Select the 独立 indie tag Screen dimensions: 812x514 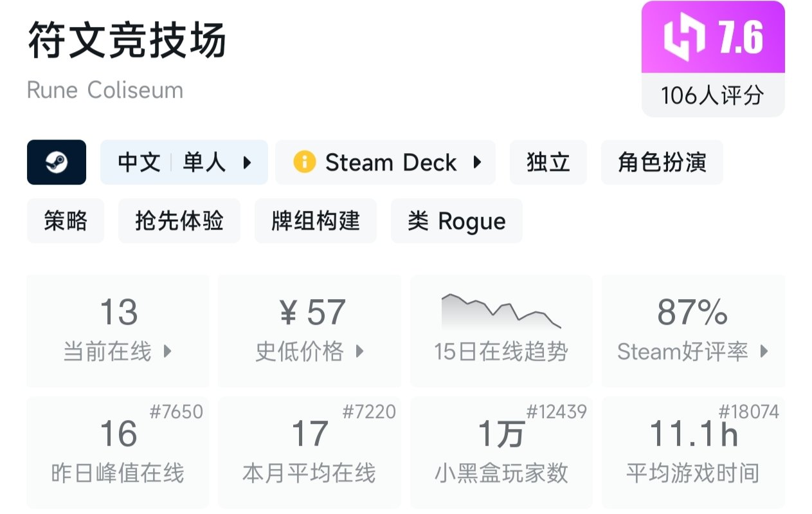(548, 162)
